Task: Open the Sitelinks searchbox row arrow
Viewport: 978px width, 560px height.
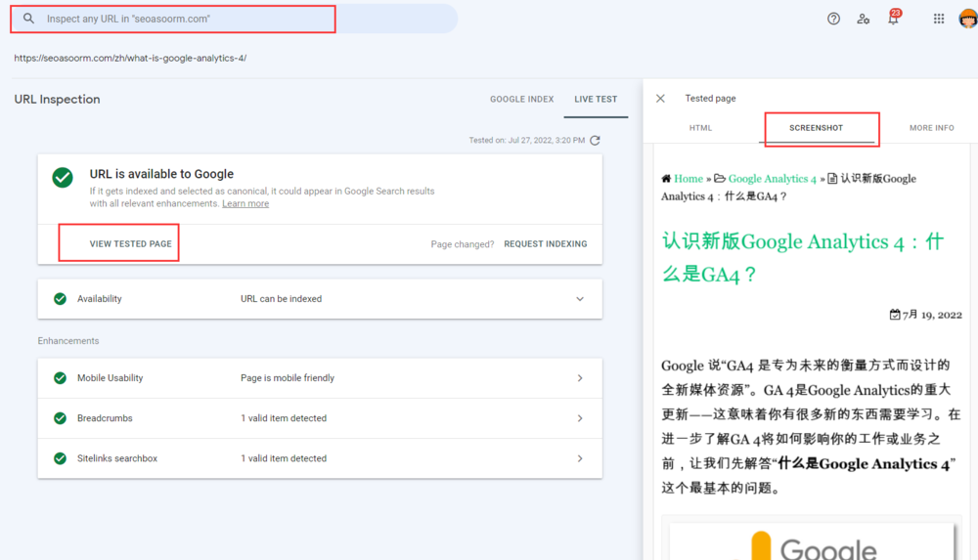Action: [x=580, y=458]
